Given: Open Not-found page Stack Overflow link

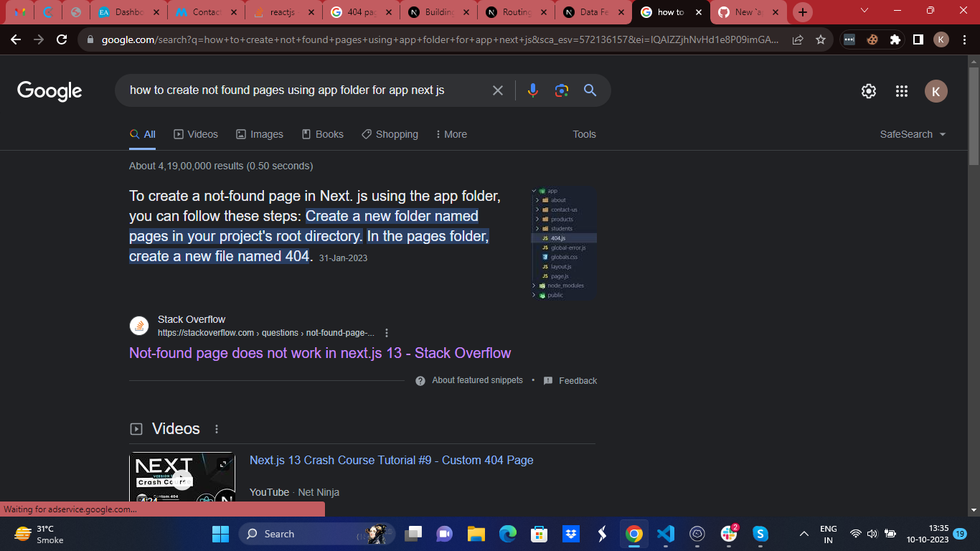Looking at the screenshot, I should pos(320,353).
